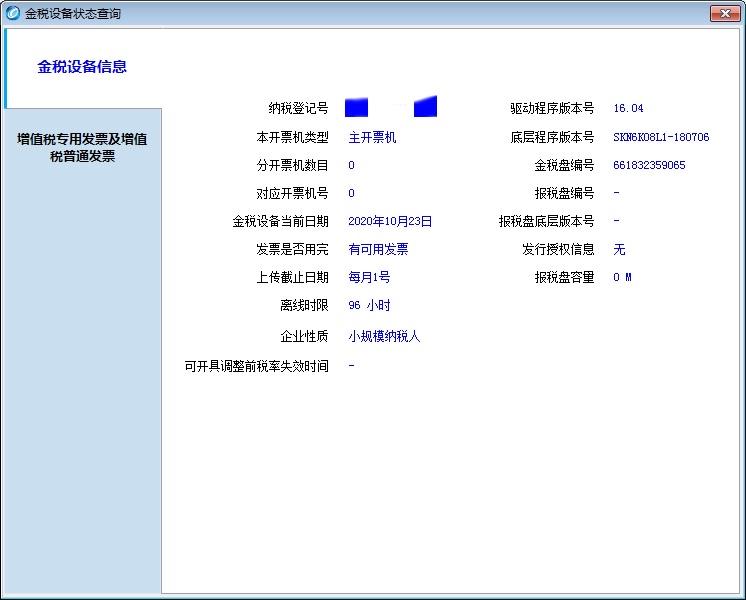Click firmware version SKN6K08L1-180706
The height and width of the screenshot is (600, 746).
pos(661,137)
